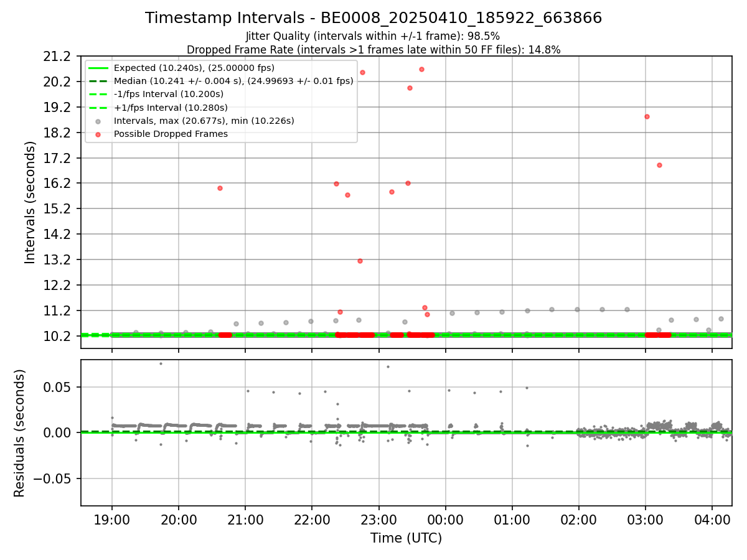The height and width of the screenshot is (560, 747).
Task: Click the 01:00 time tick label
Action: click(512, 519)
